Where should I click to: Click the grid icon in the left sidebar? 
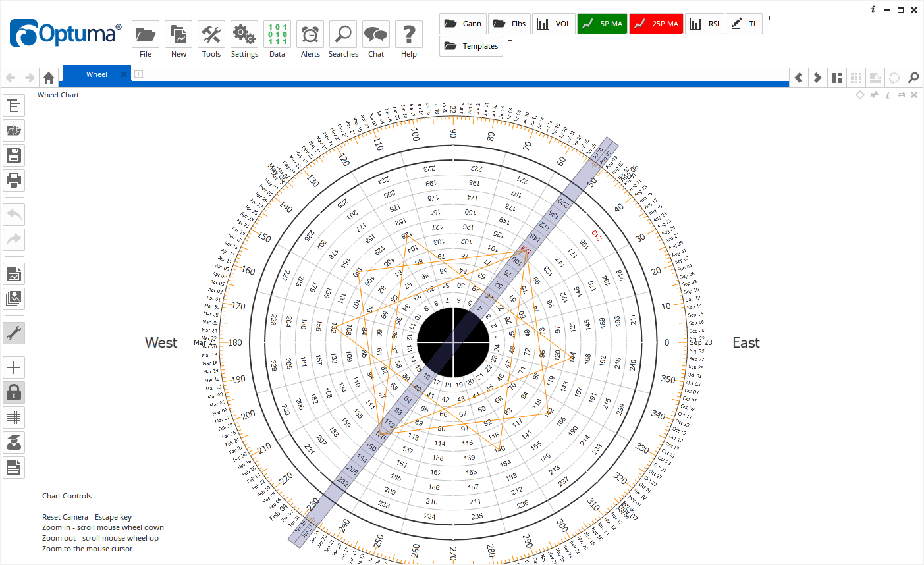[x=14, y=417]
